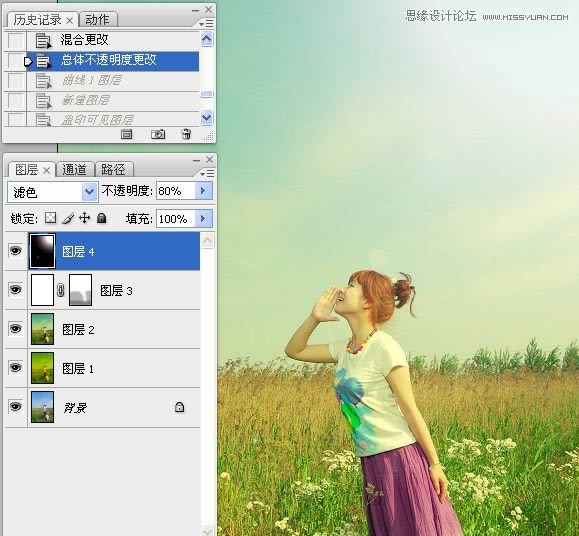Viewport: 579px width, 536px height.
Task: Expand the 不透明度 opacity slider arrow
Action: click(203, 191)
